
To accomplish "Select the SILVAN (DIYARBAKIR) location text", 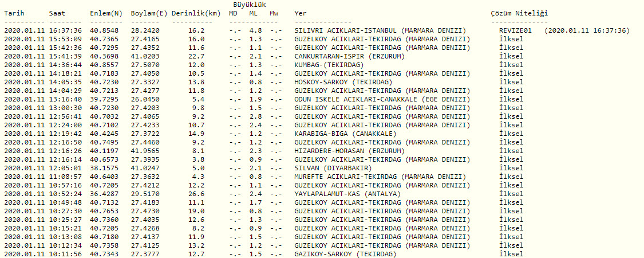I will click(x=333, y=168).
